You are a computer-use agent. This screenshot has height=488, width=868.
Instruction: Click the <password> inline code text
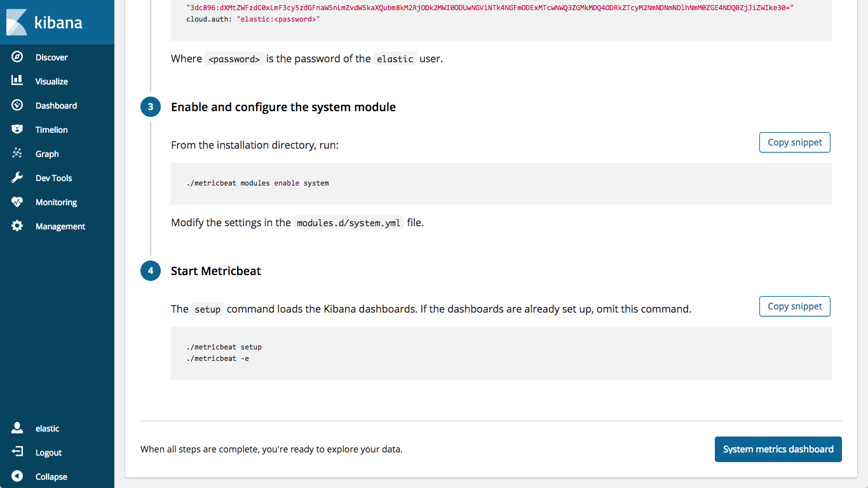(x=234, y=59)
